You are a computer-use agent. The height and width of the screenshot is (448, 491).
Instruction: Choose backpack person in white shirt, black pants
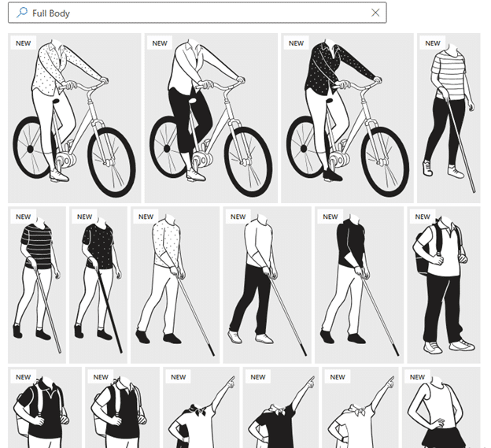[x=443, y=285]
